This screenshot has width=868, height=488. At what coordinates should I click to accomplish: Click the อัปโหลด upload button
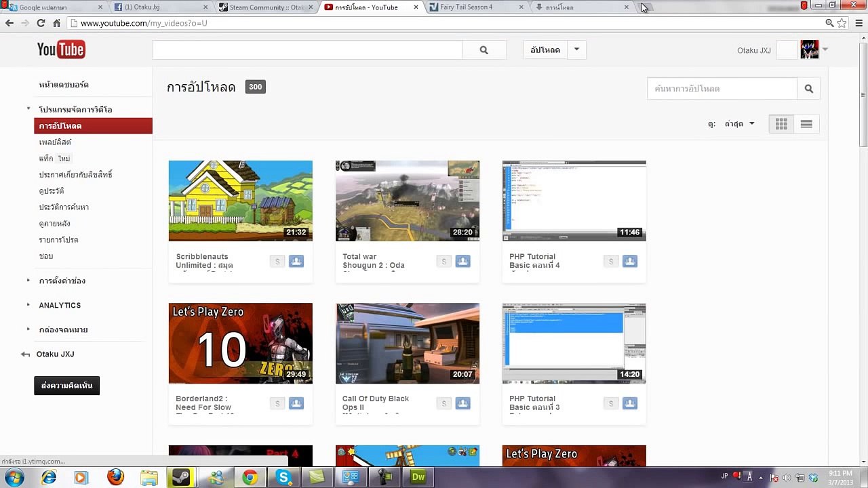[x=545, y=49]
